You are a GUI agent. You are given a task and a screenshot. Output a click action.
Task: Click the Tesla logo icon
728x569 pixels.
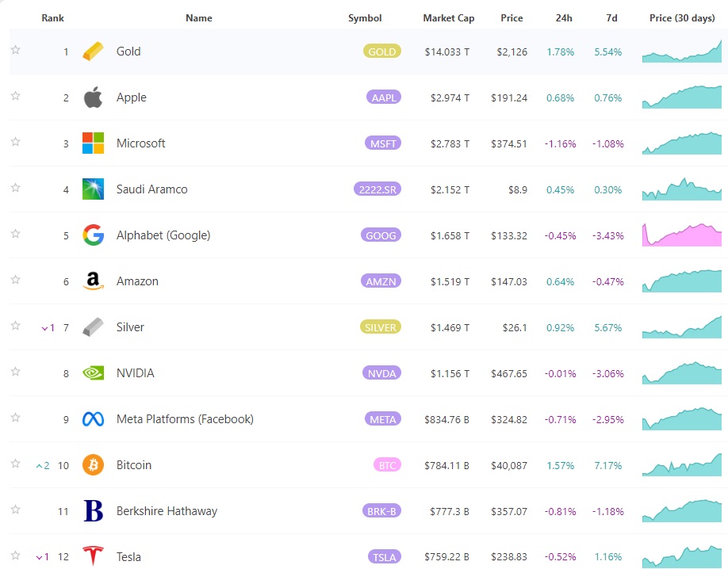pyautogui.click(x=94, y=556)
